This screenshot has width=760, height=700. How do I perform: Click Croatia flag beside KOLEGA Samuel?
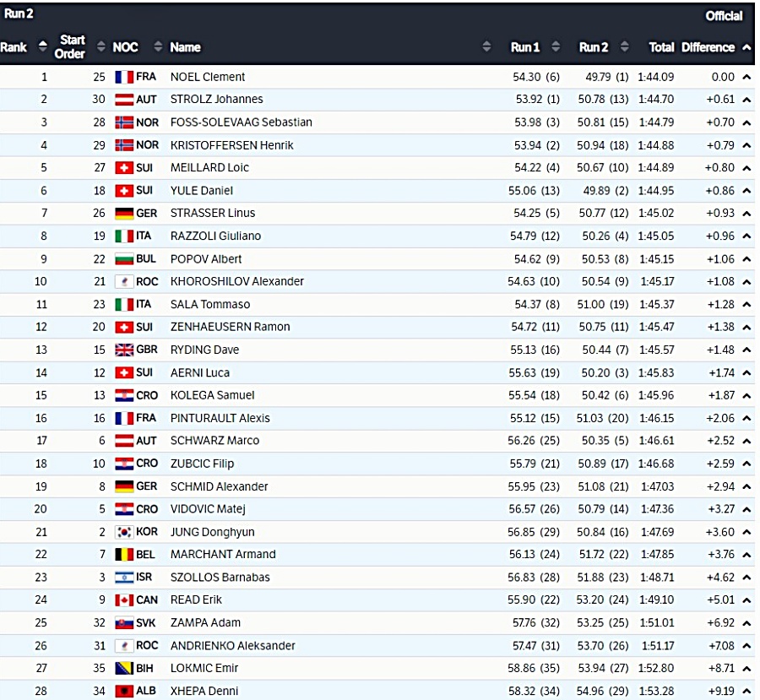(124, 395)
